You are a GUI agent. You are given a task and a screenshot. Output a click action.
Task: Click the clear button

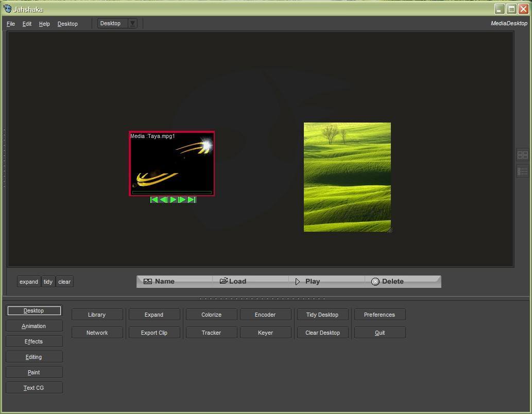[x=64, y=282]
